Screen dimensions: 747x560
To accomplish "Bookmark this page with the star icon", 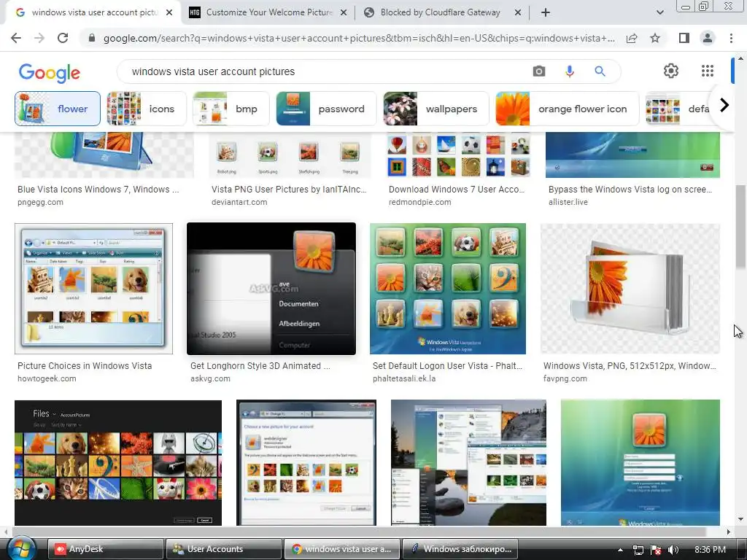I will click(655, 38).
